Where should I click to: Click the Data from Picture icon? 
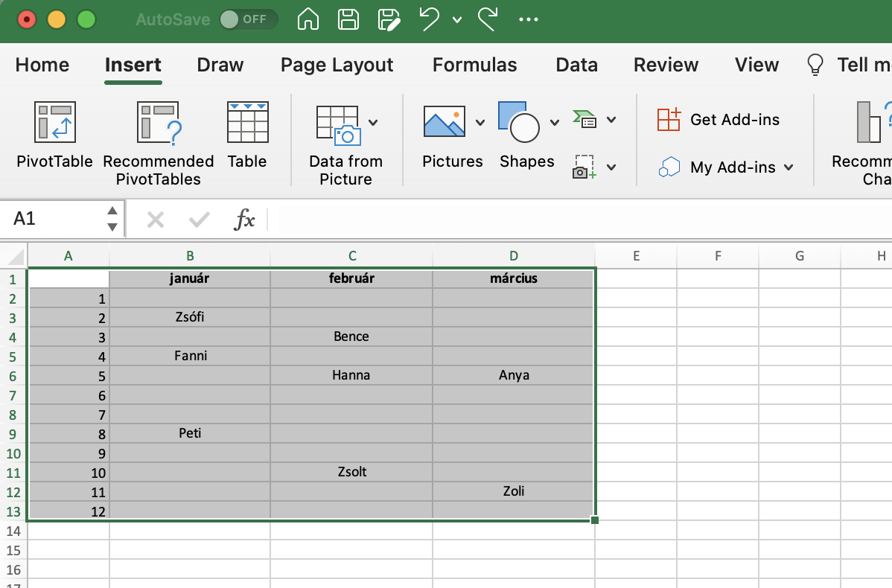point(338,125)
